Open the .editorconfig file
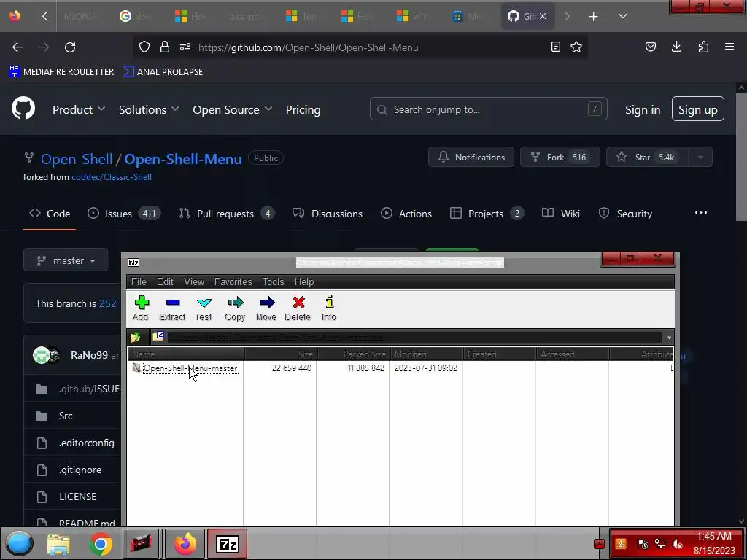The height and width of the screenshot is (560, 747). pyautogui.click(x=87, y=443)
